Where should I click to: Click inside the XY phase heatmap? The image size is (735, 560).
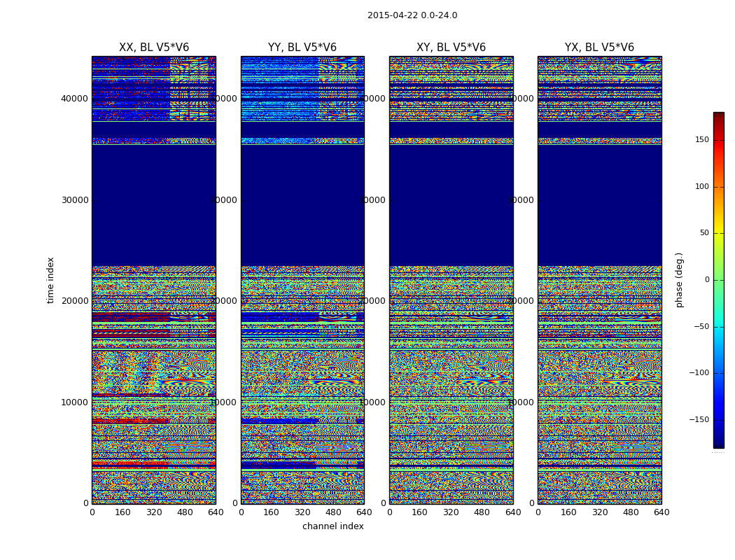(451, 280)
